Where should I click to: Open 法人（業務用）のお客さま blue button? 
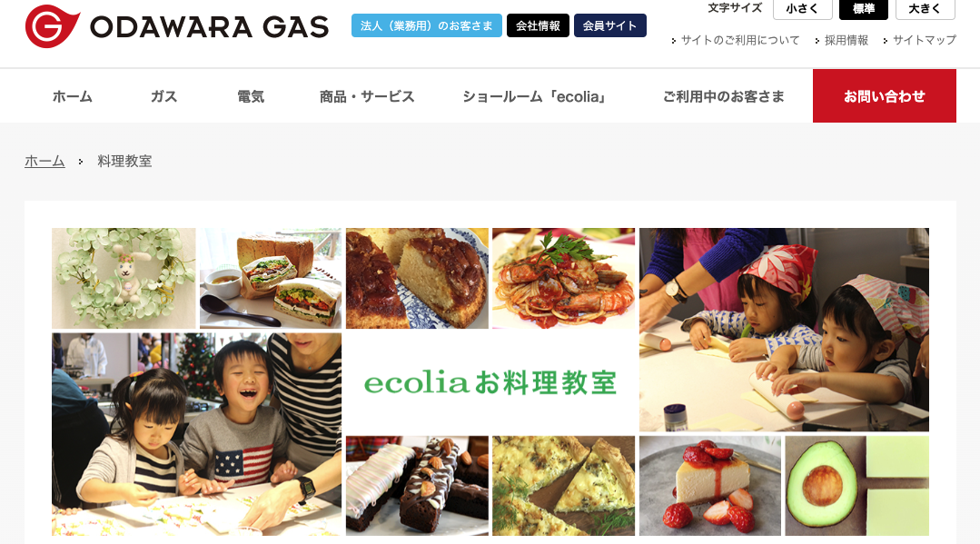point(426,25)
